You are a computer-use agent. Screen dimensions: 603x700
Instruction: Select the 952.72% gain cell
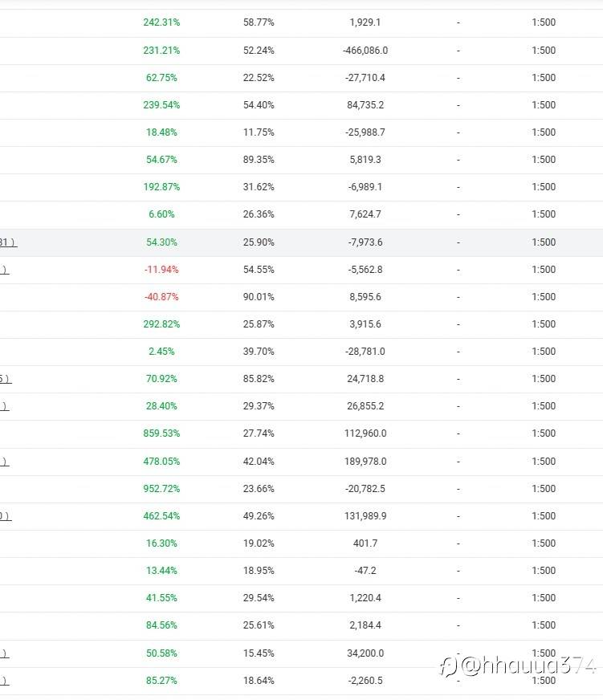[x=161, y=489]
